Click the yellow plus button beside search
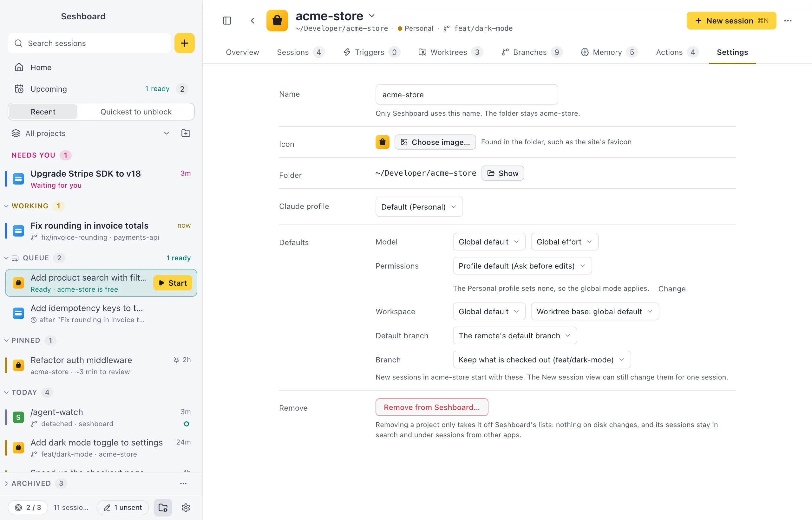This screenshot has width=812, height=520. click(184, 43)
